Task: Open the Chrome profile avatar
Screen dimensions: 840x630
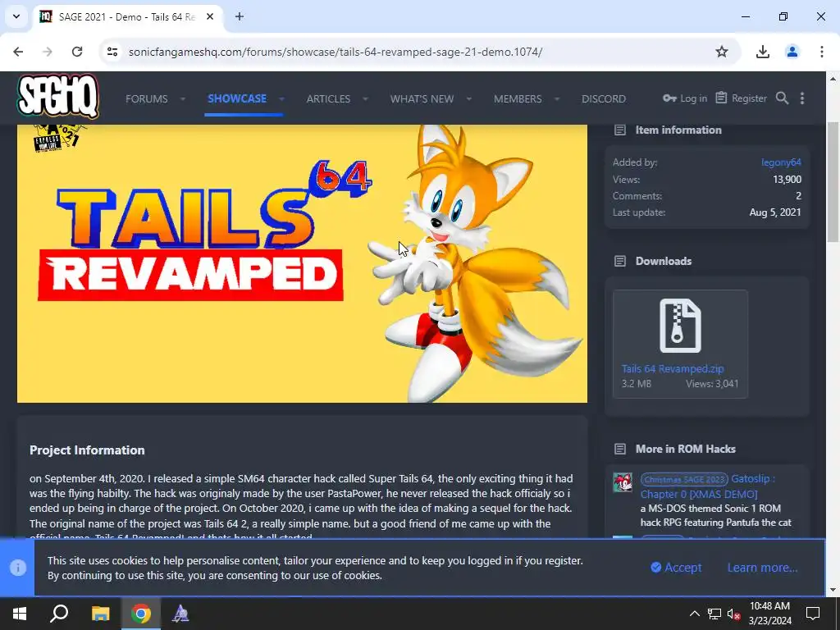Action: click(792, 52)
